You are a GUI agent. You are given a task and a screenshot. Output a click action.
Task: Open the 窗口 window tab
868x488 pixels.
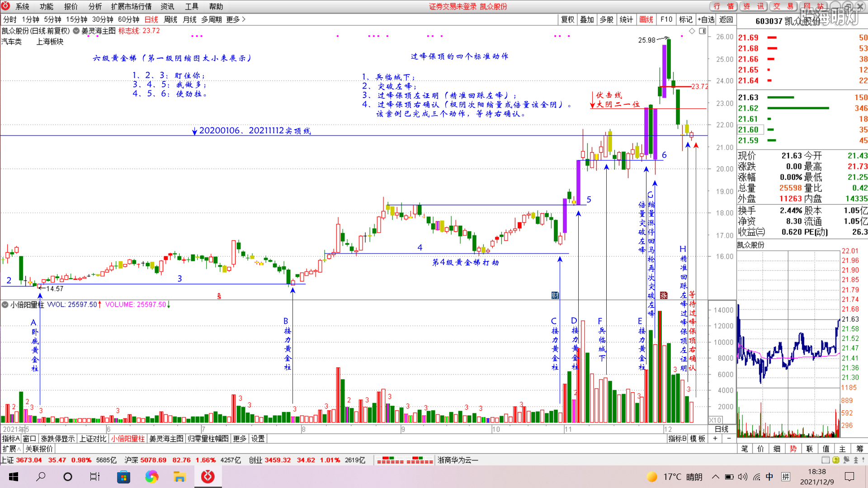pyautogui.click(x=29, y=438)
